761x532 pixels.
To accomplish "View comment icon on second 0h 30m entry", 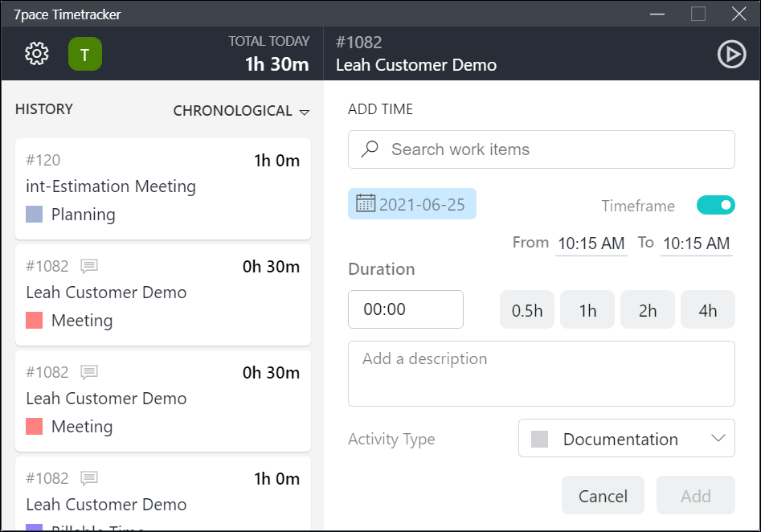I will tap(89, 372).
